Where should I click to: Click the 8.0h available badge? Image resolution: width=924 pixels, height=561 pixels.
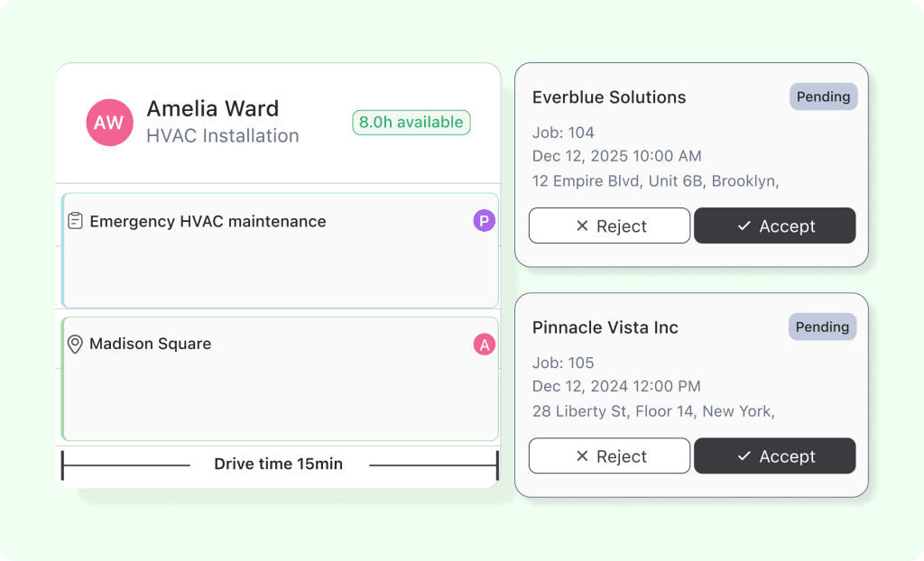pos(411,122)
